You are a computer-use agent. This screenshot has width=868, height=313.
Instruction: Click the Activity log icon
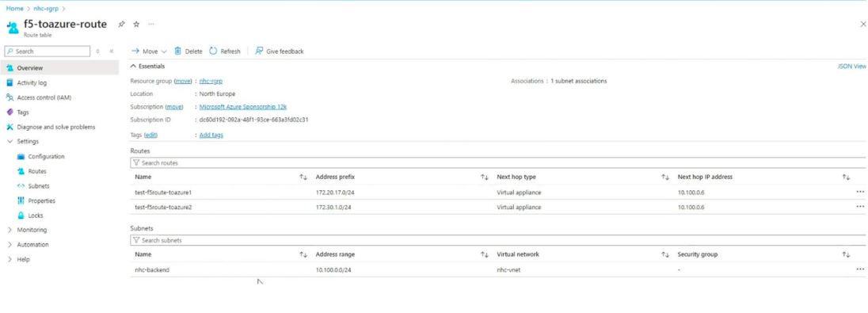point(10,82)
